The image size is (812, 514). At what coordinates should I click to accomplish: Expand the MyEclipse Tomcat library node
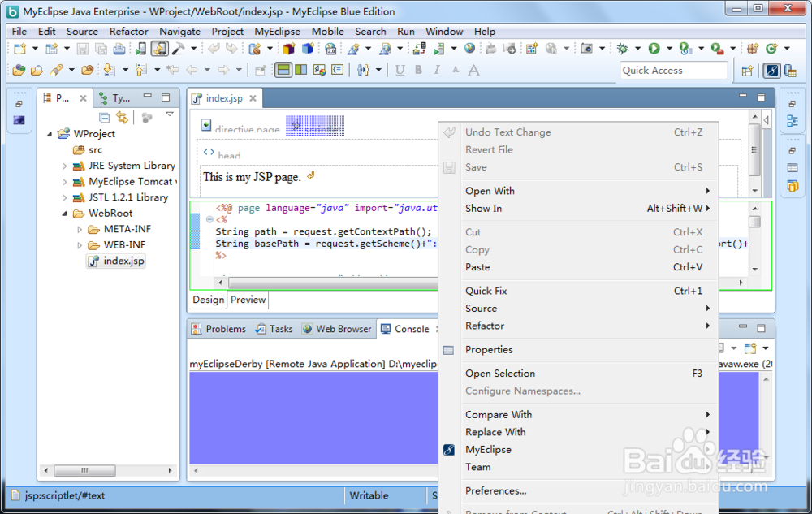(x=64, y=182)
